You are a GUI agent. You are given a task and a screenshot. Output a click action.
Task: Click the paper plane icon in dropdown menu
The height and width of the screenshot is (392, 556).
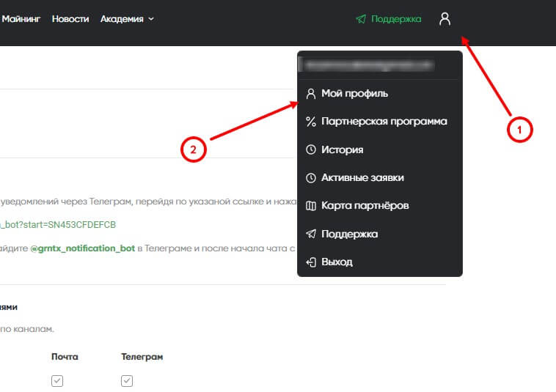[311, 234]
